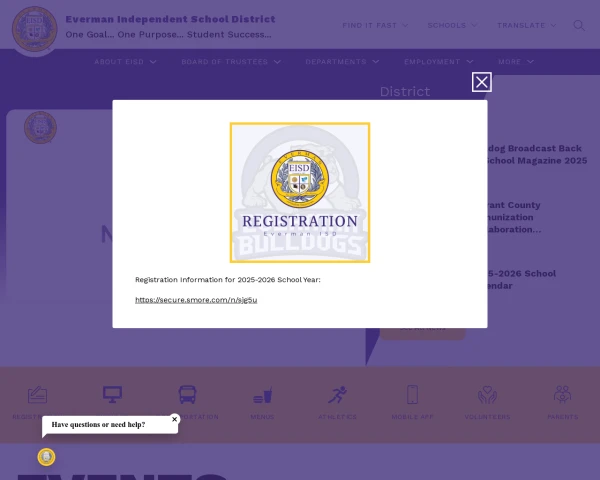Dismiss the help chat bubble

[x=174, y=419]
